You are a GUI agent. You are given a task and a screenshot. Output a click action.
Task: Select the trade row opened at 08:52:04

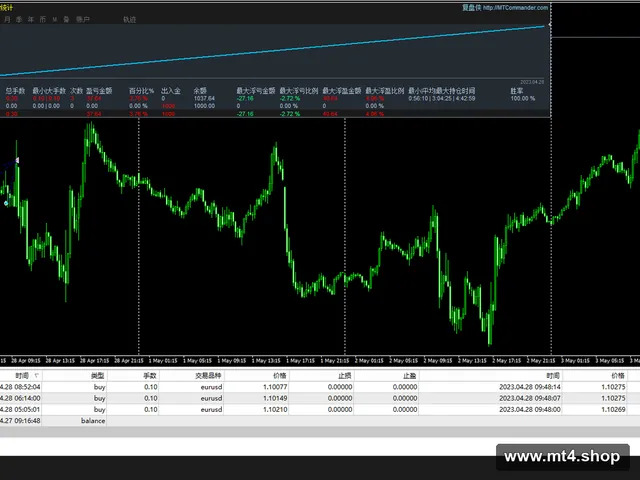pyautogui.click(x=320, y=387)
